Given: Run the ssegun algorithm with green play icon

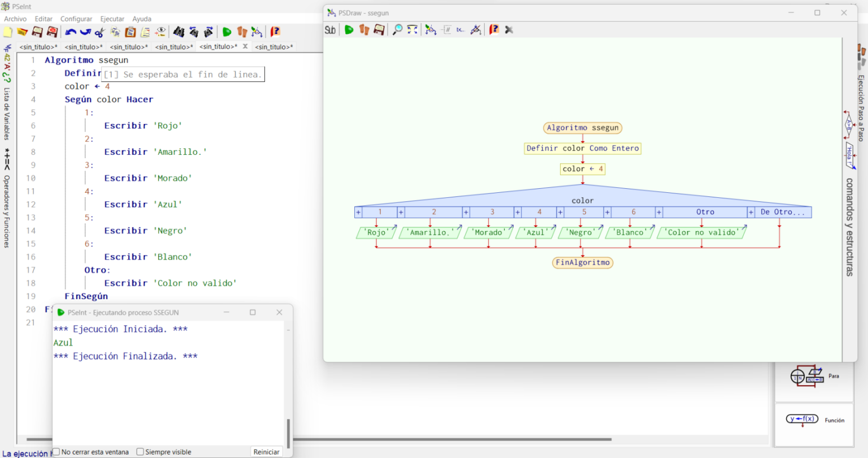Looking at the screenshot, I should [227, 32].
